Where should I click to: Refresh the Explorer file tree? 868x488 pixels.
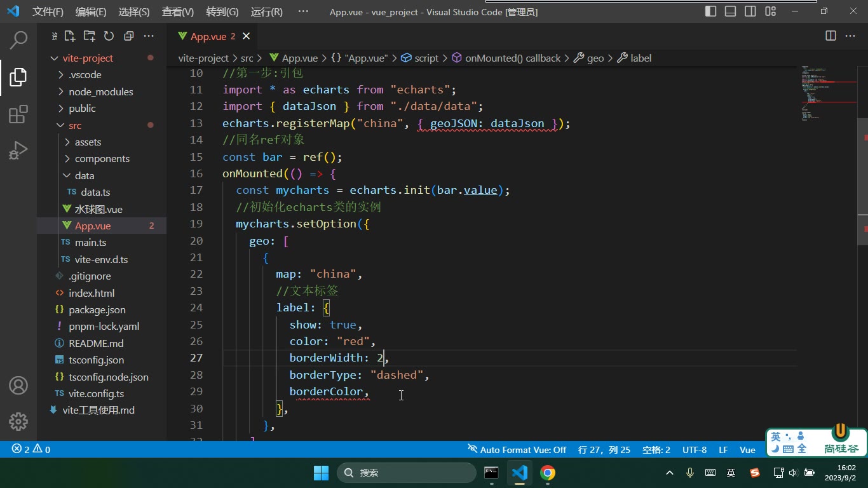coord(109,36)
